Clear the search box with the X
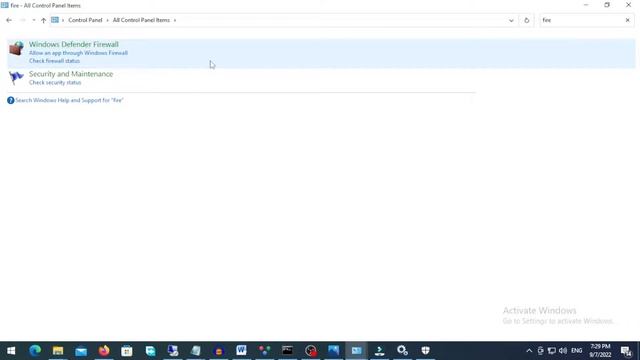Image resolution: width=640 pixels, height=360 pixels. click(x=628, y=20)
